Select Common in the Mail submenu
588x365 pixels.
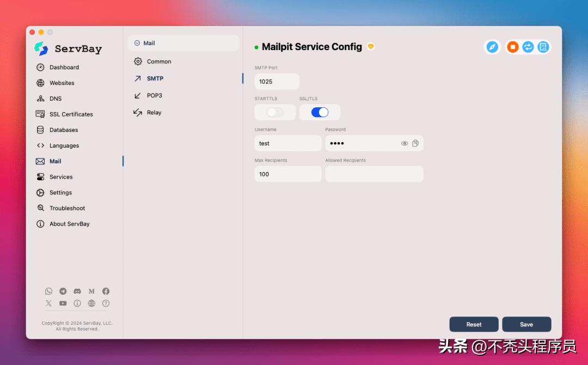158,61
